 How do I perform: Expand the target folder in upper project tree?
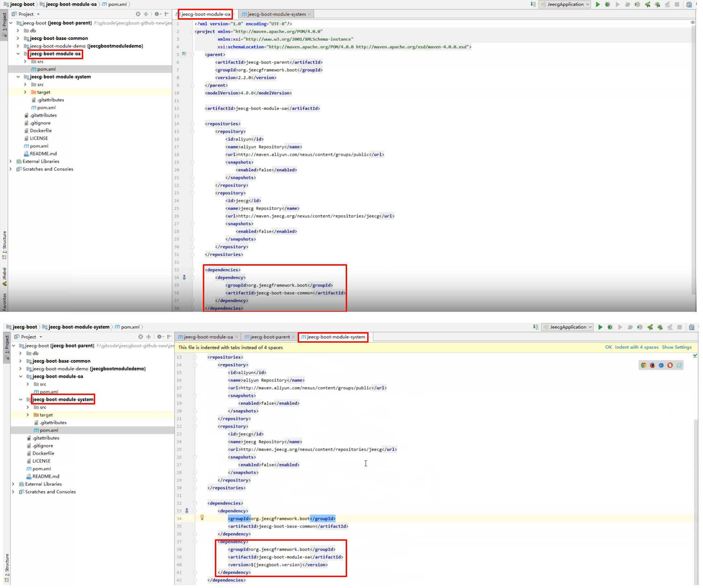[x=25, y=92]
